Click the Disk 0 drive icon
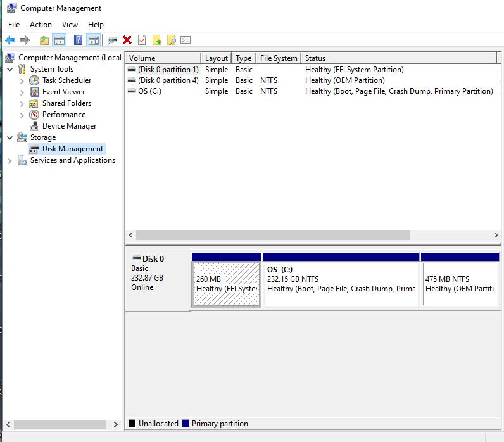The image size is (504, 442). [137, 258]
